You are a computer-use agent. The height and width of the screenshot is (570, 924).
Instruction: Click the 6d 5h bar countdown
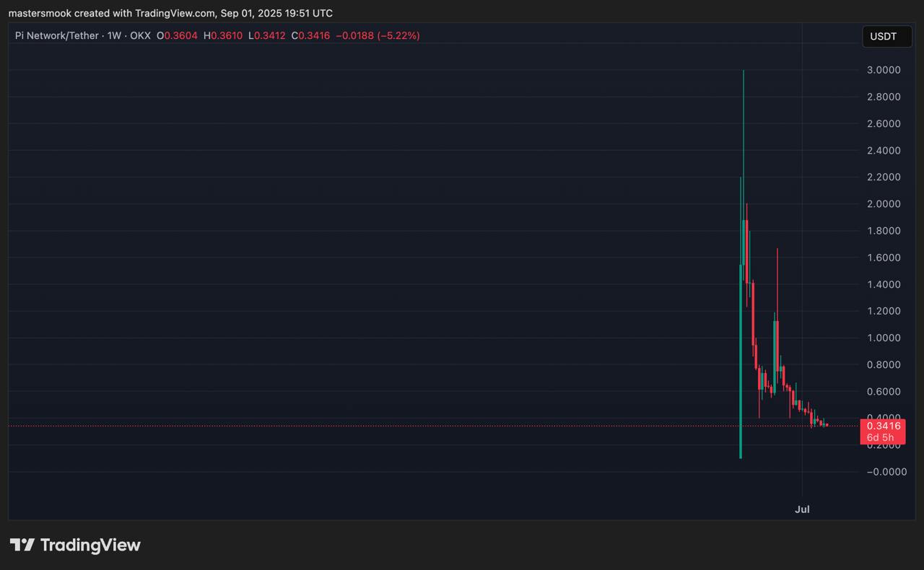881,438
